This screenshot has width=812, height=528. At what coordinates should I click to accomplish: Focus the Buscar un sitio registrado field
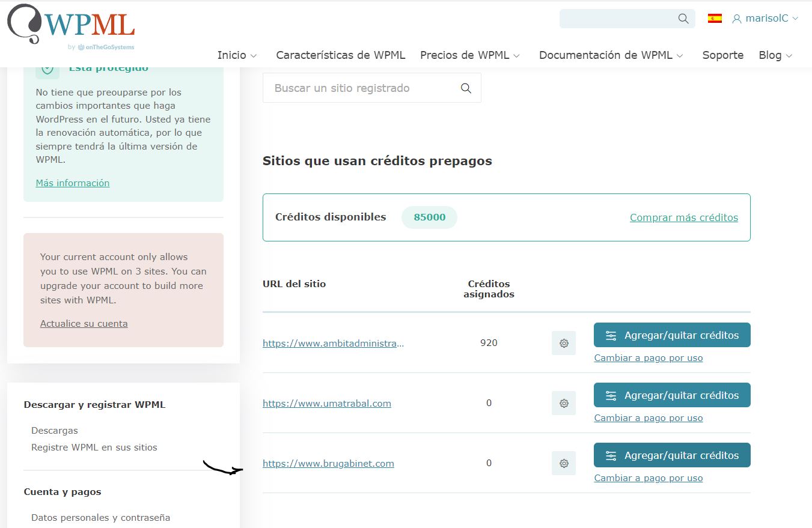372,88
